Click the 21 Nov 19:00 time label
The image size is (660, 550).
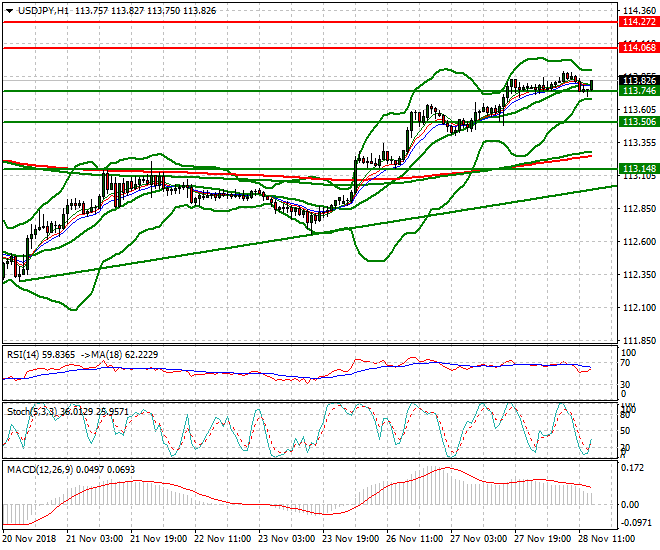[159, 539]
